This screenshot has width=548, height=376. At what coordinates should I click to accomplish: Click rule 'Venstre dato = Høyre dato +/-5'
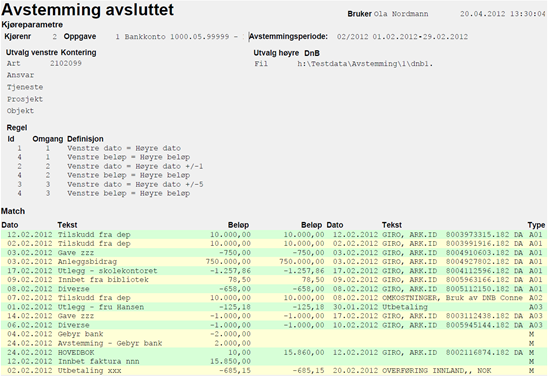tap(135, 185)
